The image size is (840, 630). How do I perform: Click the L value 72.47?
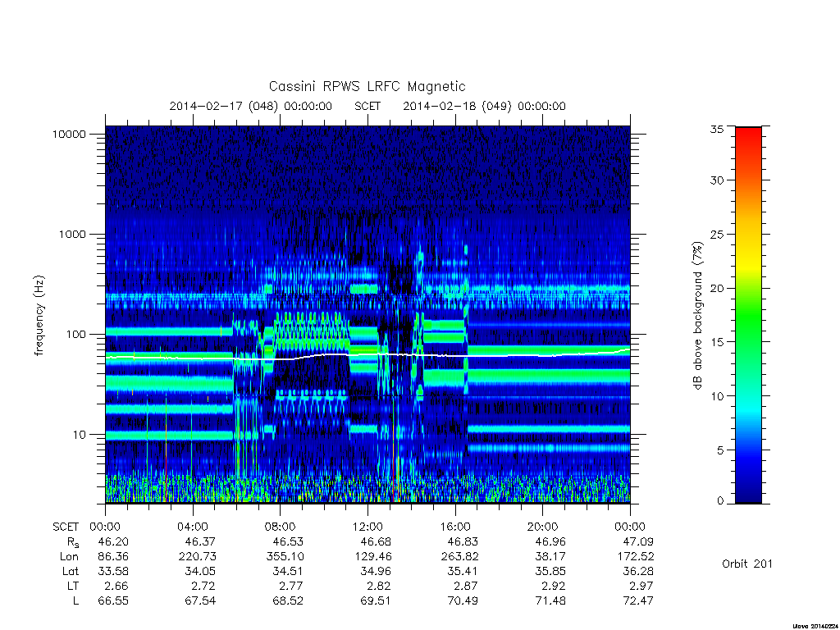pyautogui.click(x=638, y=600)
